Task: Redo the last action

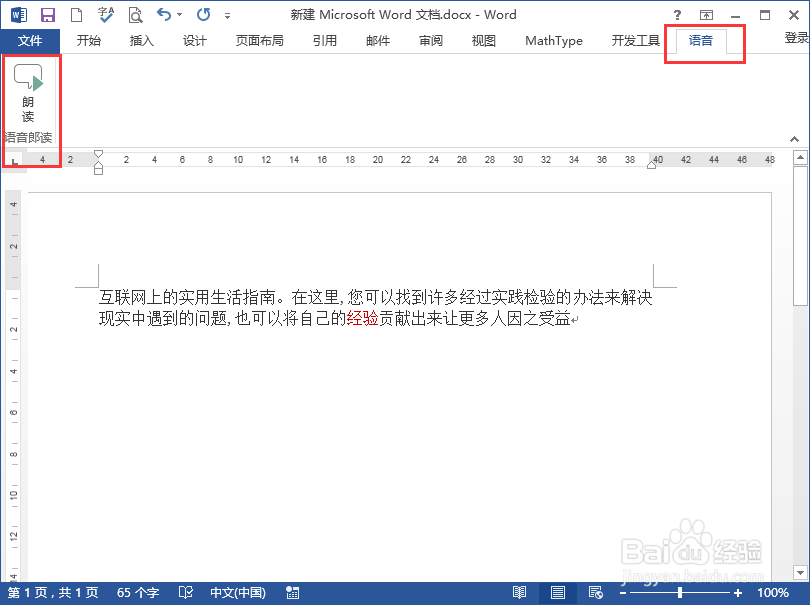Action: [x=204, y=14]
